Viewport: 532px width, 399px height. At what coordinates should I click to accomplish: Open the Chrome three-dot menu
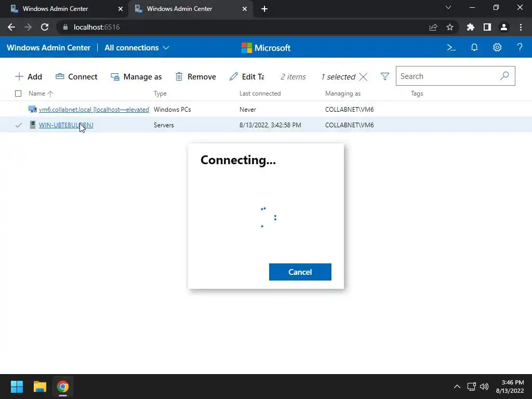[x=521, y=27]
